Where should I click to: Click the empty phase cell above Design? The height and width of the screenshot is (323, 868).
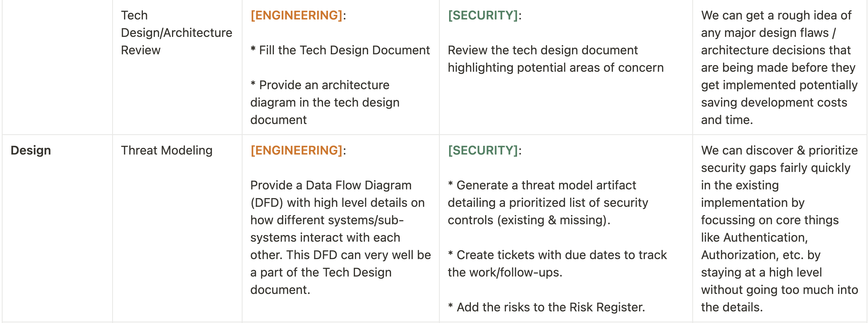(x=57, y=67)
